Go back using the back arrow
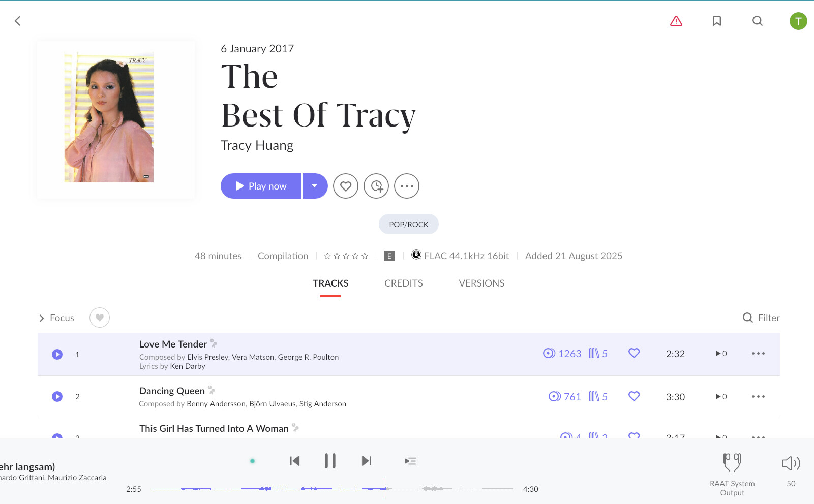 click(x=18, y=21)
